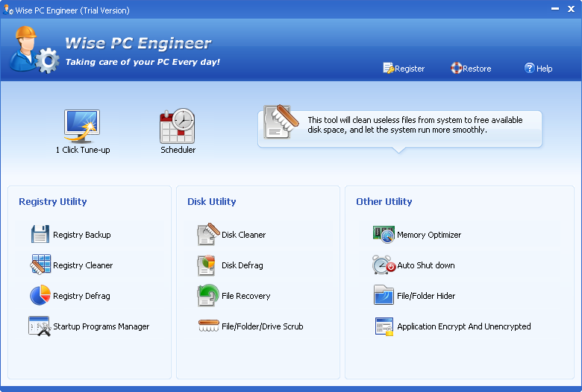This screenshot has height=392, width=582.
Task: Open Registry Defrag pie chart icon
Action: [40, 295]
